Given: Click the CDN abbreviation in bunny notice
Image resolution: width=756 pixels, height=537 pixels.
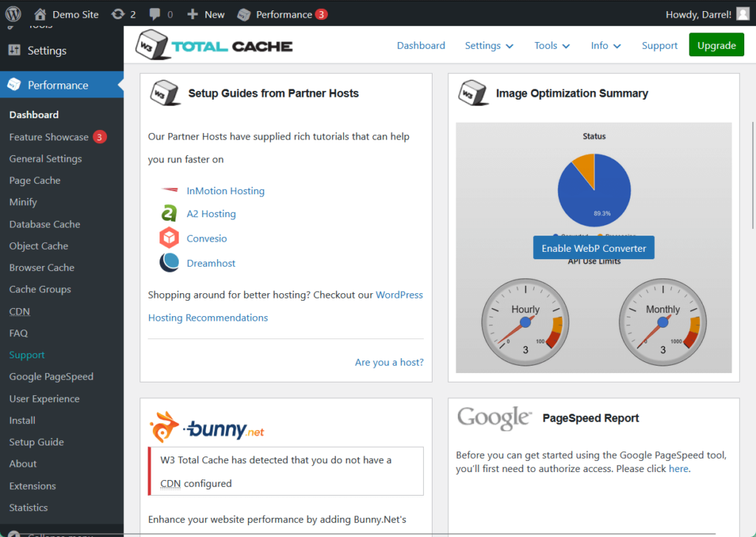Looking at the screenshot, I should 171,483.
